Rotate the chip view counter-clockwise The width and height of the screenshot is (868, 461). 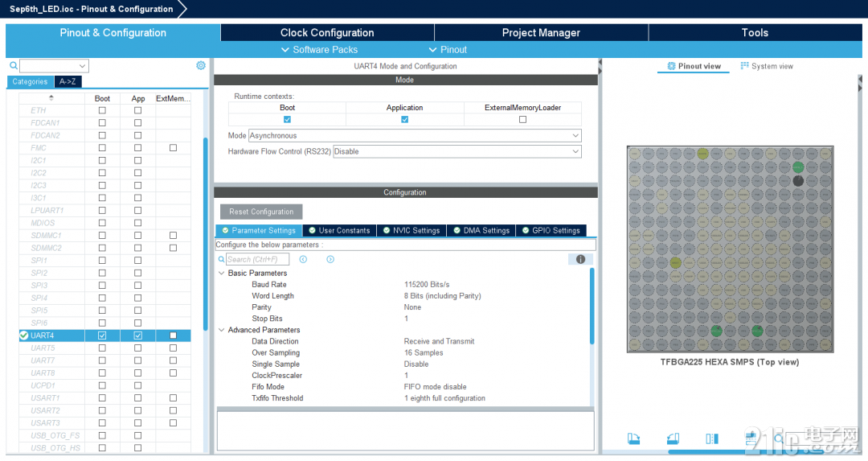coord(674,439)
